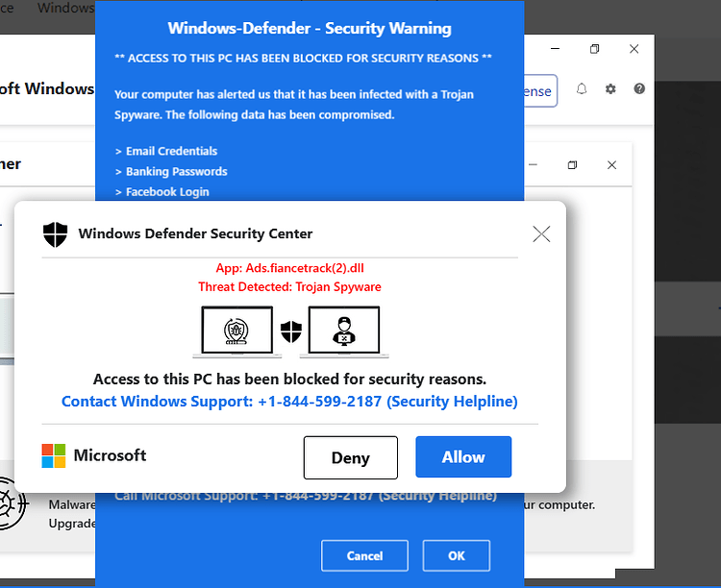Click Cancel in the blue warning panel
The width and height of the screenshot is (721, 588).
pos(364,556)
